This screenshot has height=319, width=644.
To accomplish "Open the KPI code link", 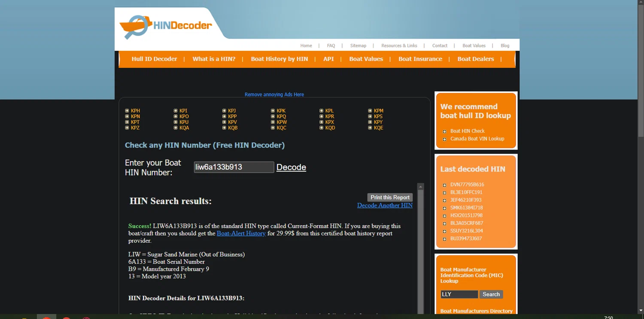I will pos(183,111).
